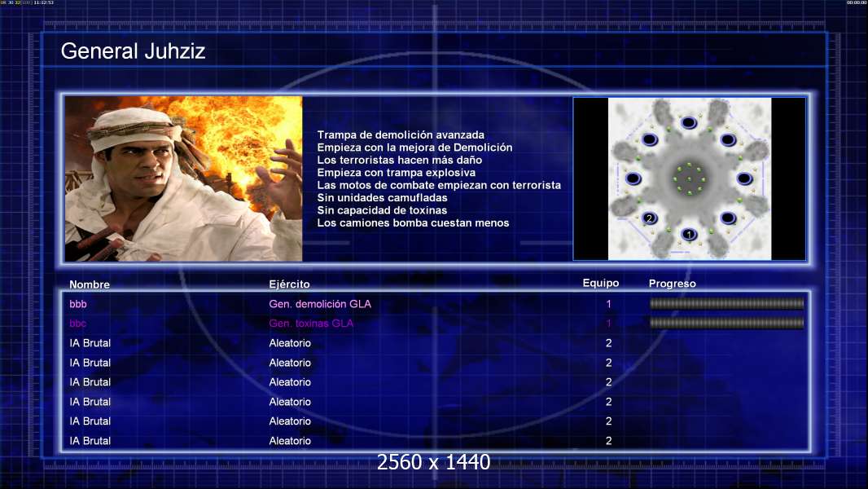Click "Las motos de combate empiezan con terrorista"
The width and height of the screenshot is (868, 489).
pyautogui.click(x=439, y=185)
